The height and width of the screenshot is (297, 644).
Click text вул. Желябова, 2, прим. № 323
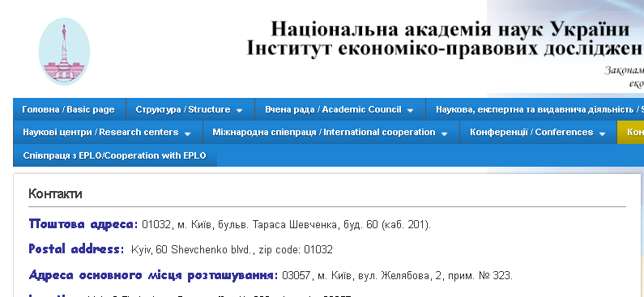pyautogui.click(x=434, y=275)
